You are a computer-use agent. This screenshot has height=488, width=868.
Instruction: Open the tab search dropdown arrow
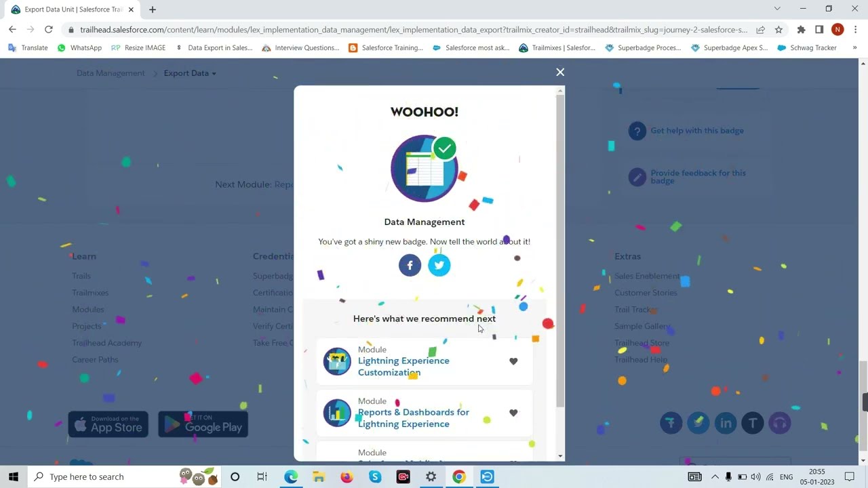coord(777,9)
